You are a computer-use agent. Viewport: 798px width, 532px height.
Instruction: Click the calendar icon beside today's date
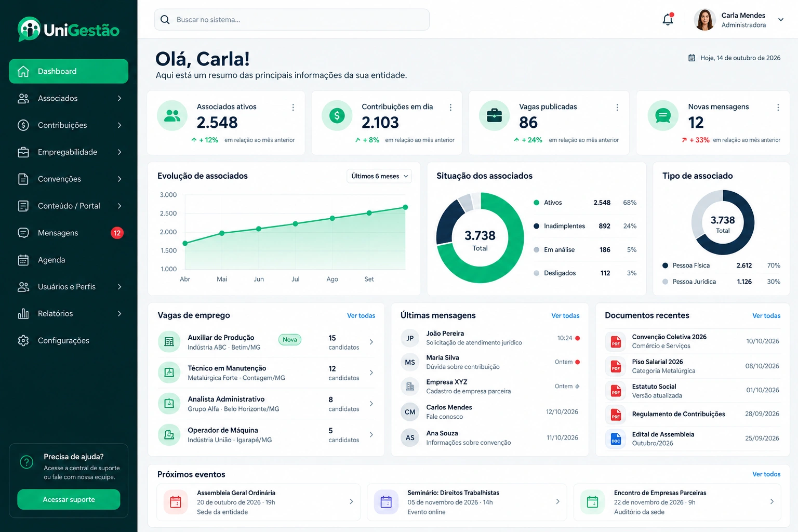(x=691, y=58)
